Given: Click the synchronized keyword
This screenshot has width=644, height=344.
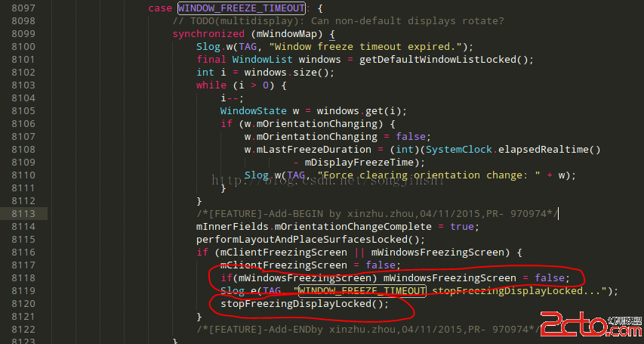Looking at the screenshot, I should pyautogui.click(x=208, y=34).
